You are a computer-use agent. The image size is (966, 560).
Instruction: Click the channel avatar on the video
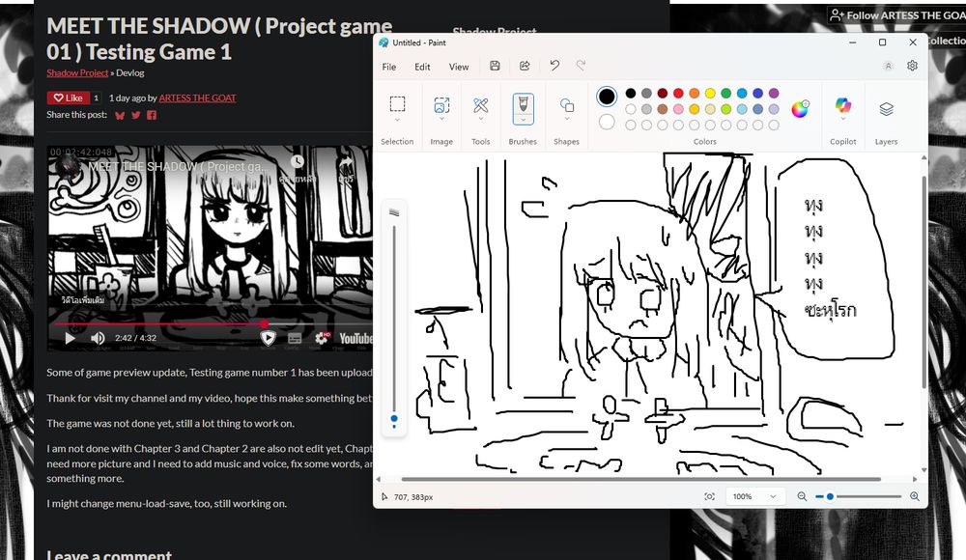(x=68, y=167)
